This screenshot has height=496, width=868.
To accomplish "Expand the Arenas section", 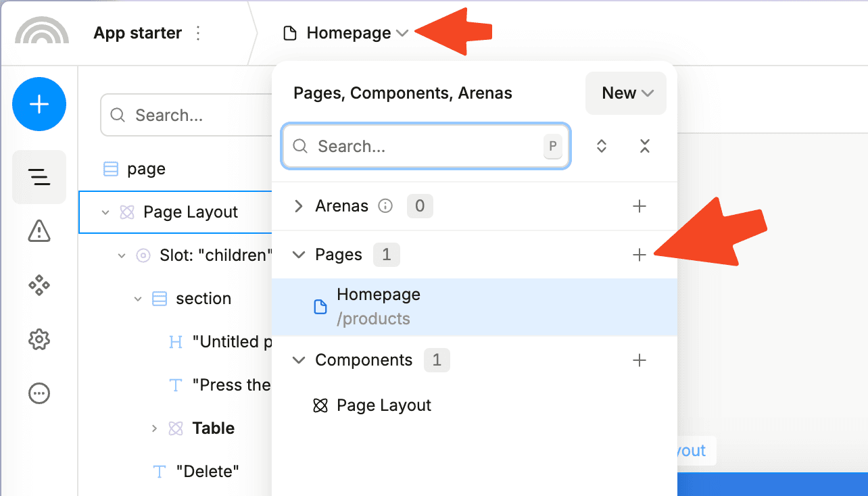I will [x=298, y=206].
